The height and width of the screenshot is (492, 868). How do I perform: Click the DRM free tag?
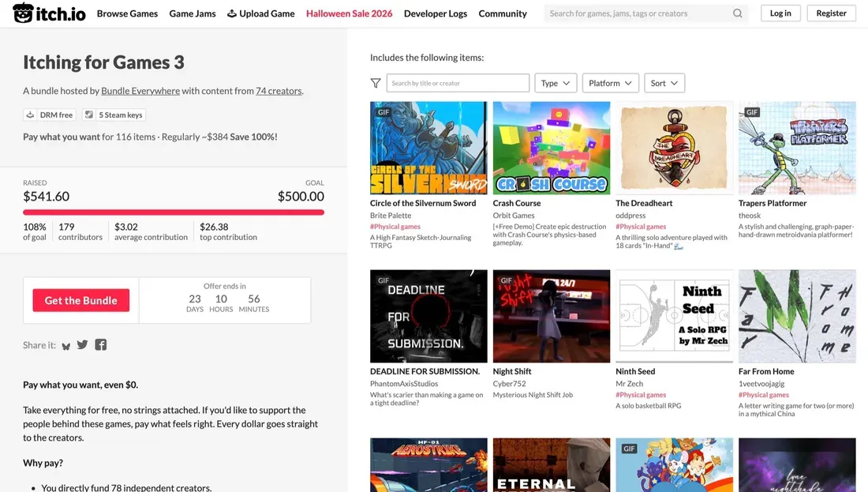point(49,115)
